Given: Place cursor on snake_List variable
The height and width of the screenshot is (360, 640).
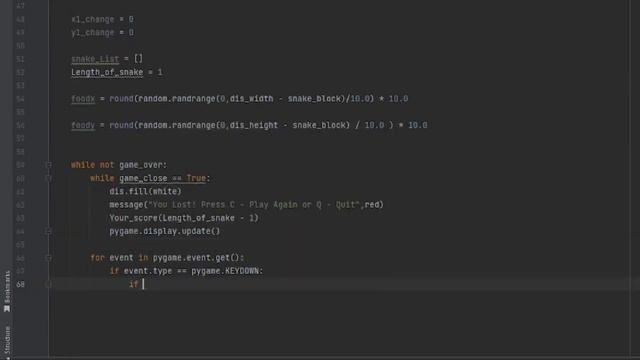Looking at the screenshot, I should click(x=95, y=59).
